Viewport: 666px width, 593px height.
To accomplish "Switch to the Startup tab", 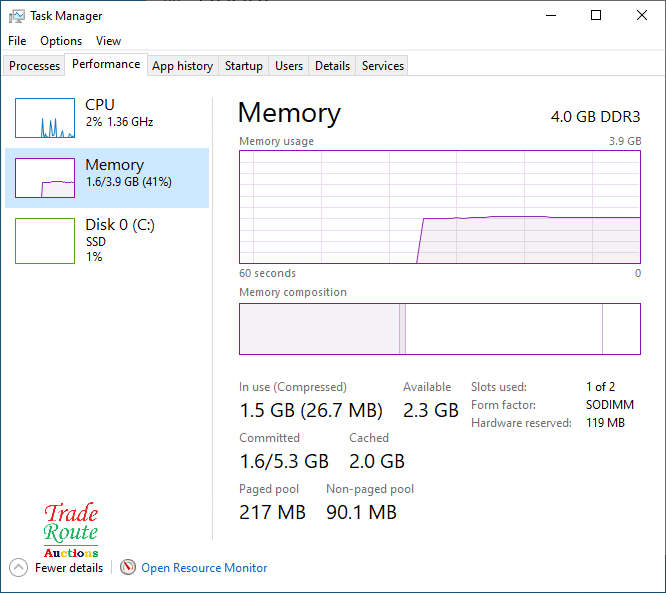I will tap(243, 66).
